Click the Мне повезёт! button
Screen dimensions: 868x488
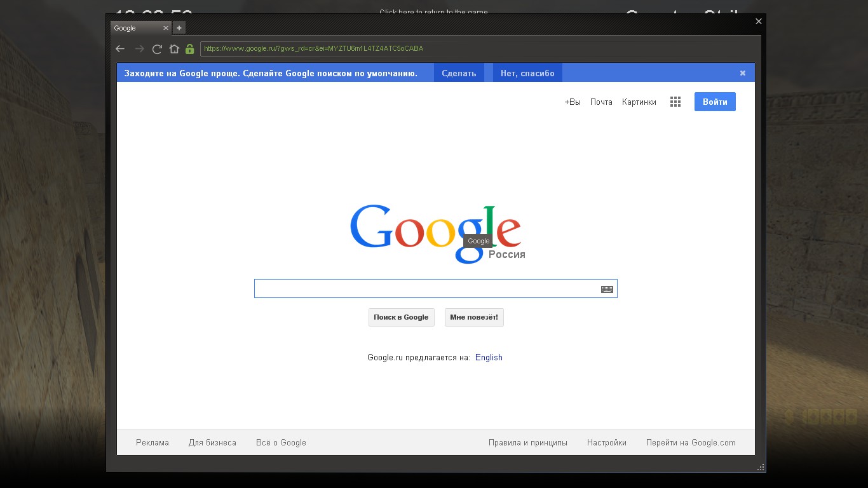point(474,318)
